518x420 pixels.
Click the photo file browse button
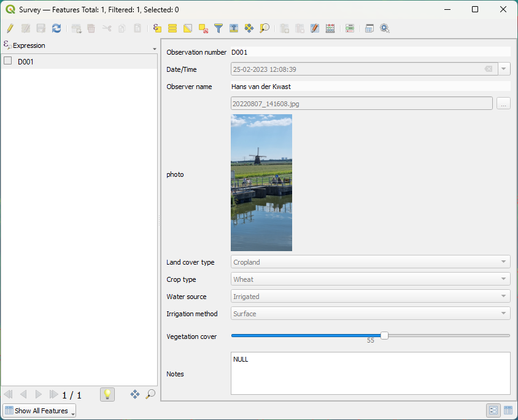pos(503,104)
